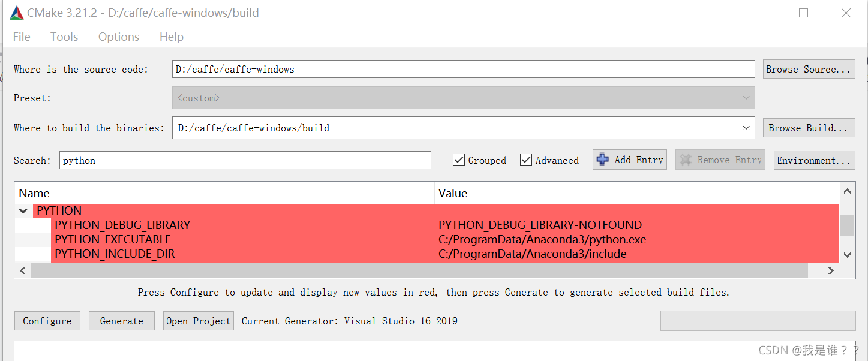868x361 pixels.
Task: Open the File menu
Action: point(22,37)
